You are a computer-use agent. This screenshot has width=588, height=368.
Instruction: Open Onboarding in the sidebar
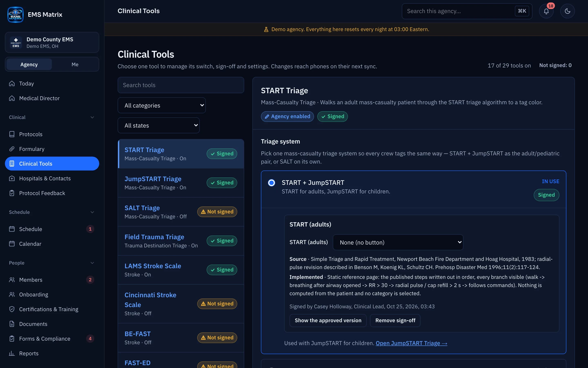click(x=52, y=294)
